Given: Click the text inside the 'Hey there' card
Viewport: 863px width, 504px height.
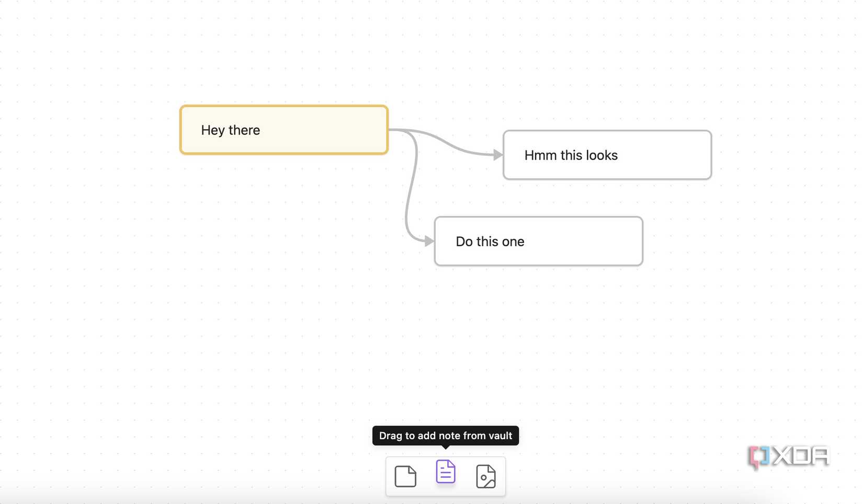Looking at the screenshot, I should click(x=230, y=130).
